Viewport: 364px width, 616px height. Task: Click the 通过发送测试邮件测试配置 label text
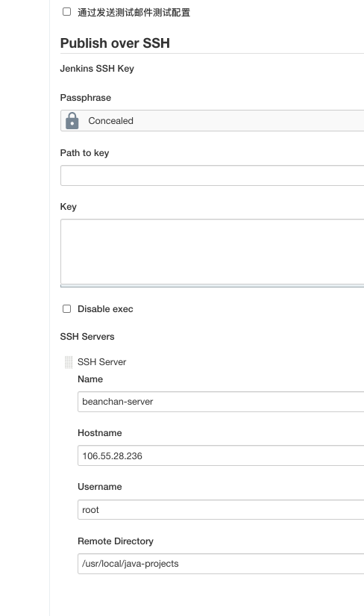point(134,13)
